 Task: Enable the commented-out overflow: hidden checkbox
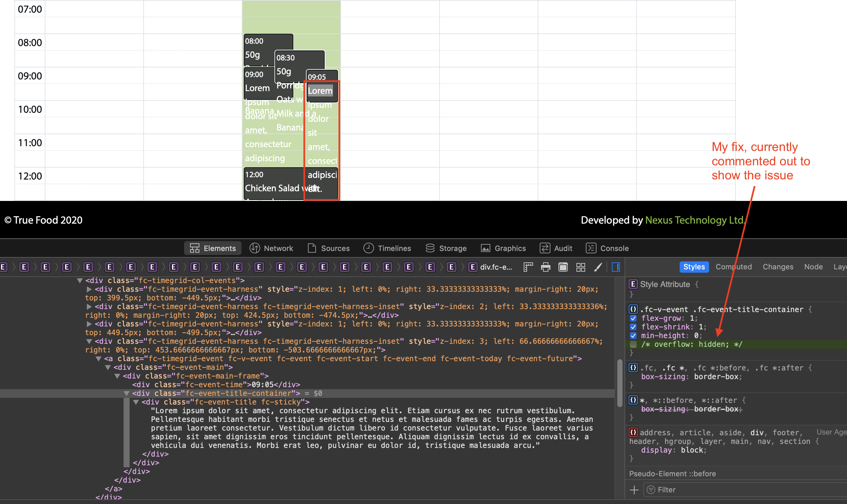(633, 344)
